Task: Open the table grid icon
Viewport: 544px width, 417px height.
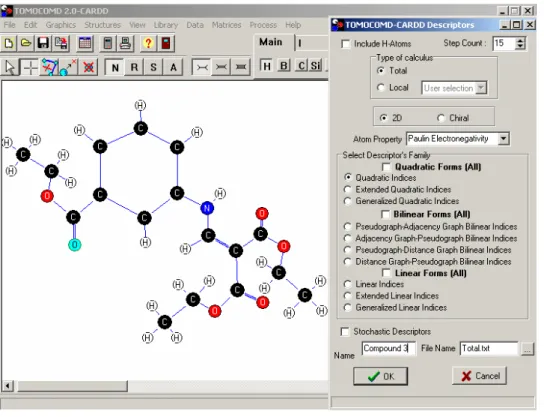Action: (x=85, y=43)
